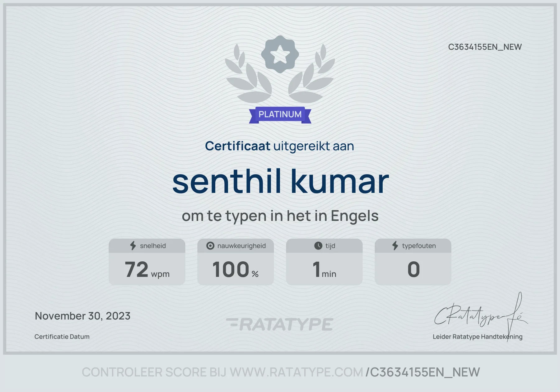The image size is (560, 392).
Task: Click the lightning icon beside snelheid
Action: [x=133, y=245]
